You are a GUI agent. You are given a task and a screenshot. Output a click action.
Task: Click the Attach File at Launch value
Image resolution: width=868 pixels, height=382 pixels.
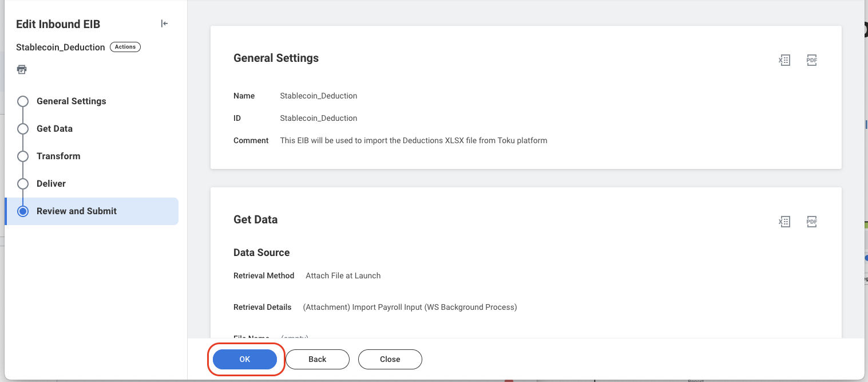[343, 275]
